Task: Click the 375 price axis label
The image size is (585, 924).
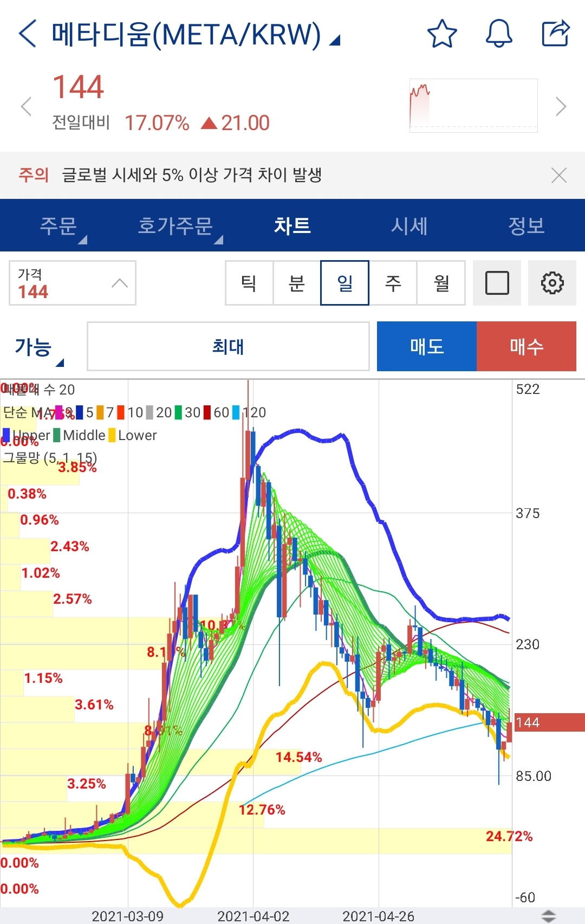Action: pos(528,513)
